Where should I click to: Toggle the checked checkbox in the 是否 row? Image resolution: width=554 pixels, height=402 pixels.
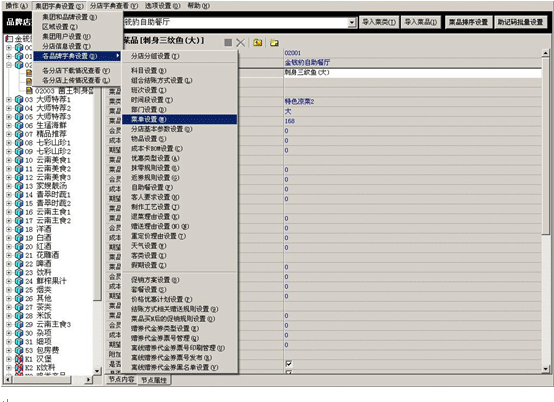point(289,363)
